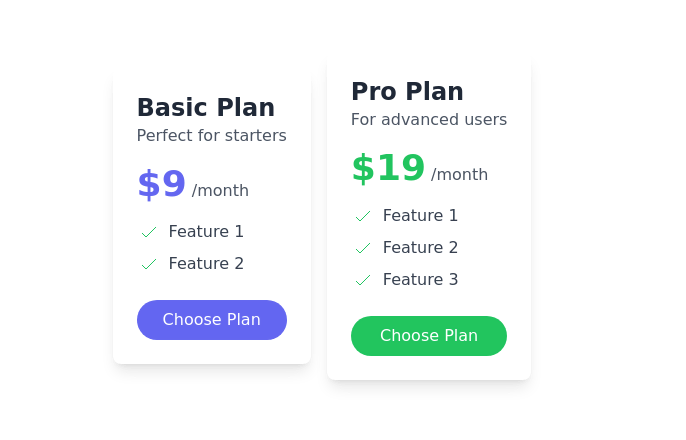Click '/month' label next to $19
The width and height of the screenshot is (686, 440).
[x=459, y=175]
